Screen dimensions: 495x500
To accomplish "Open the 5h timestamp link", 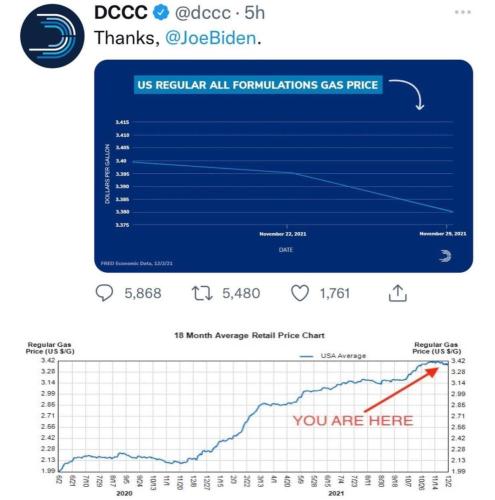I will point(255,13).
